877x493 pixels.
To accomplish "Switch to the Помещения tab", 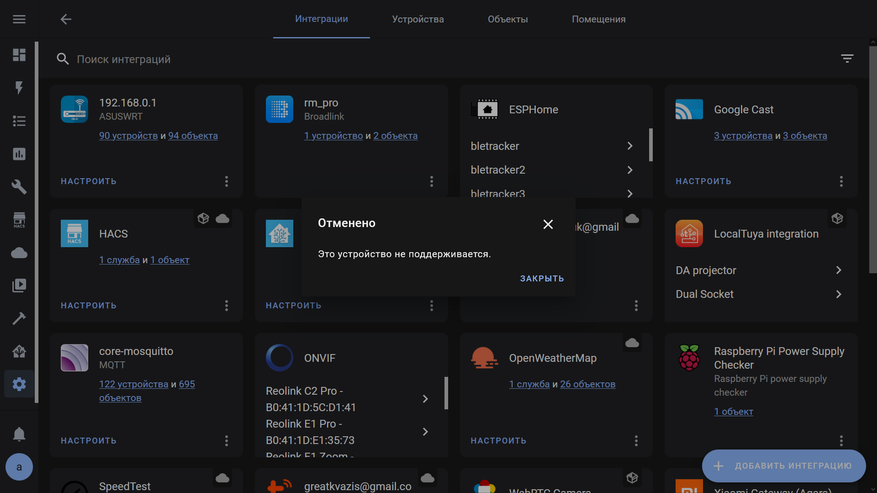I will click(598, 19).
